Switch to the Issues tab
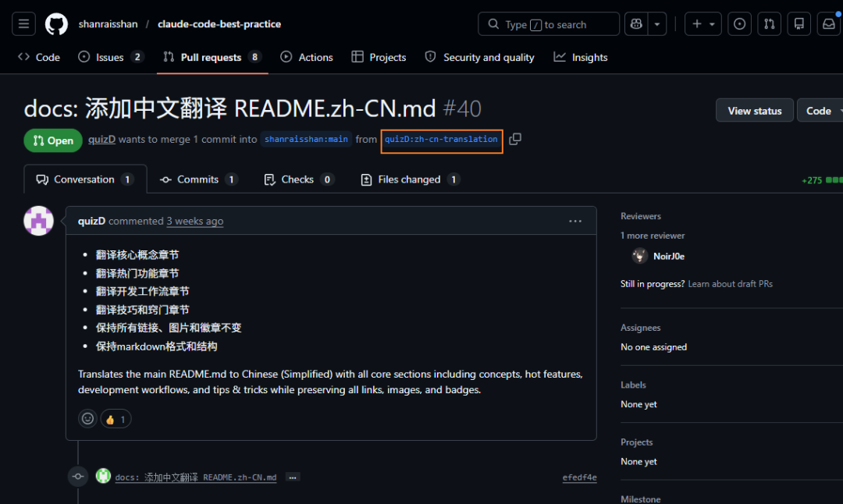This screenshot has width=843, height=504. (111, 57)
